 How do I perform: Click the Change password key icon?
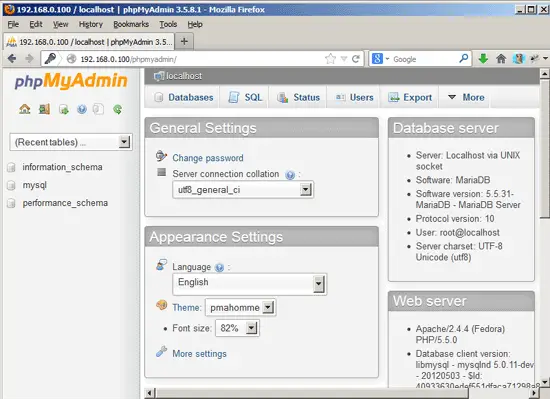(161, 156)
